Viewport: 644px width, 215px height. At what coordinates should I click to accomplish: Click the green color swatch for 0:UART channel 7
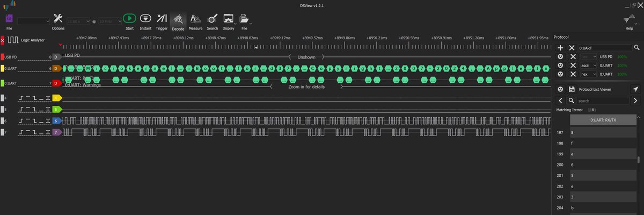pyautogui.click(x=2, y=83)
